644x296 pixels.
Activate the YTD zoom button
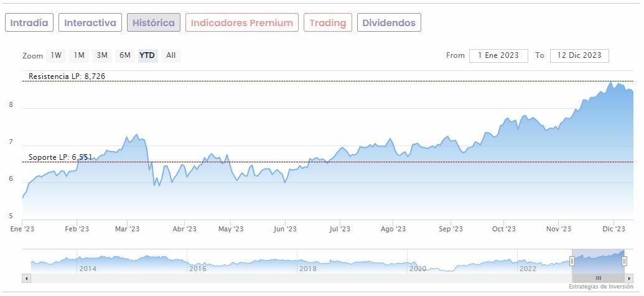[x=147, y=55]
